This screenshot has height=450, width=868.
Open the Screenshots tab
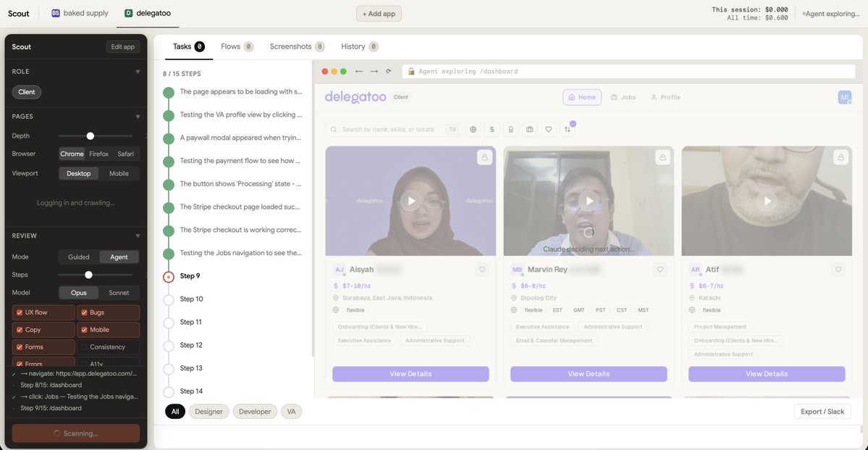(298, 46)
